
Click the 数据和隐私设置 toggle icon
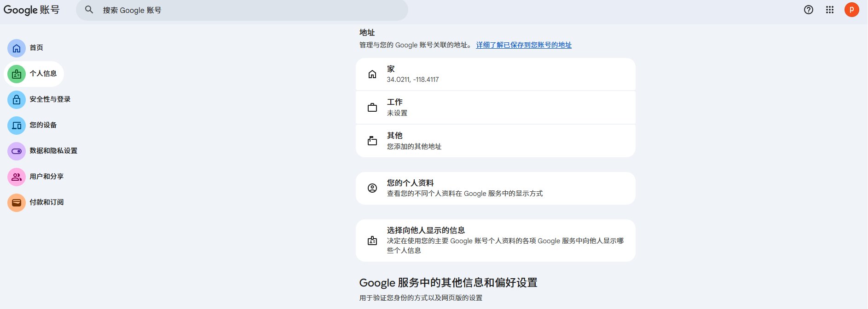[x=17, y=151]
